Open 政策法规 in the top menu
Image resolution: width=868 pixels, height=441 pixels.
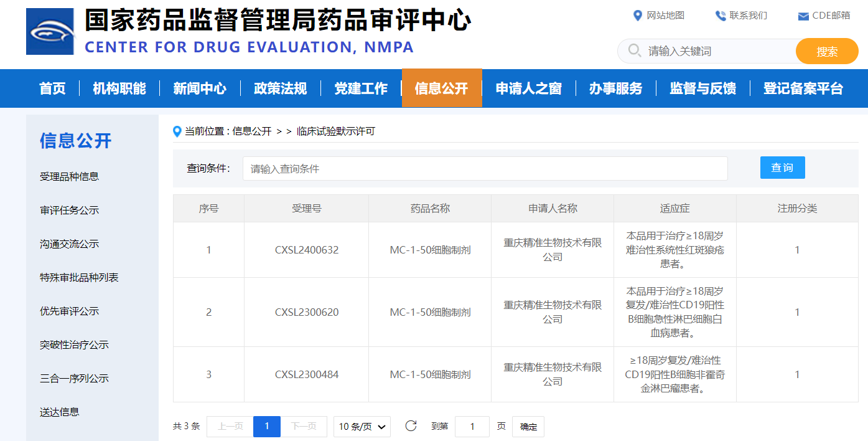280,88
